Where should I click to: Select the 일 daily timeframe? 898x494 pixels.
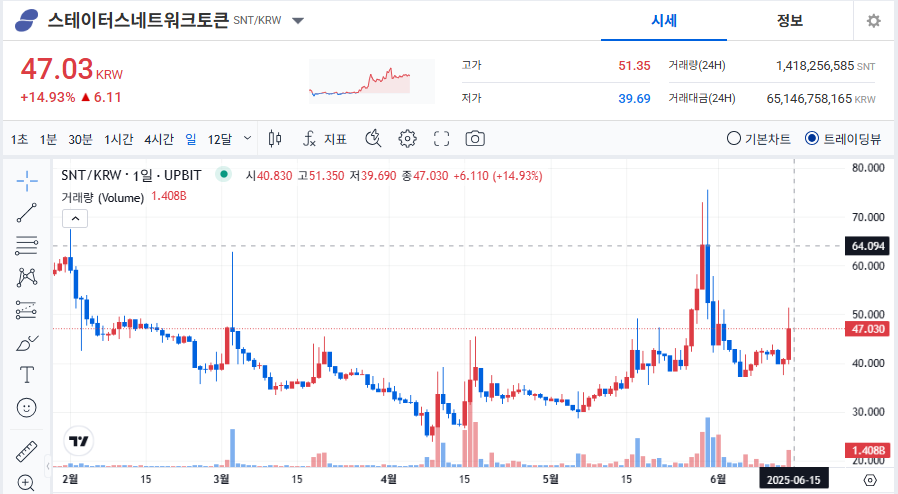tap(191, 139)
